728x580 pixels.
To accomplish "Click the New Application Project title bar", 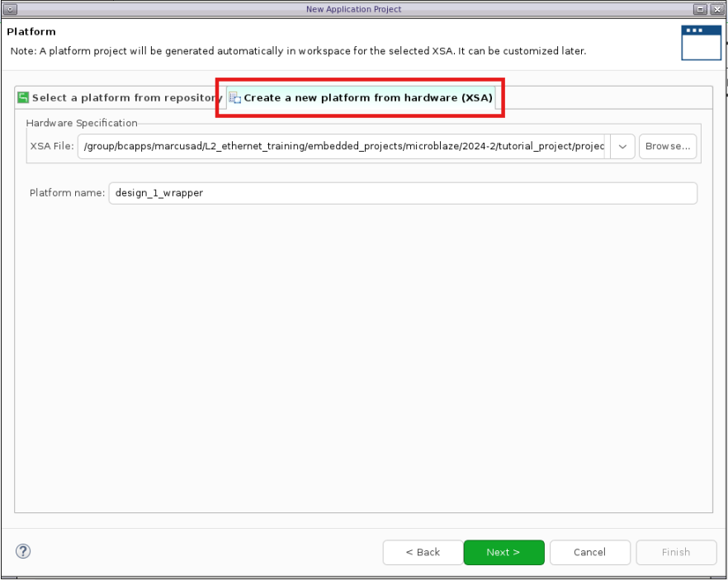I will (x=353, y=9).
